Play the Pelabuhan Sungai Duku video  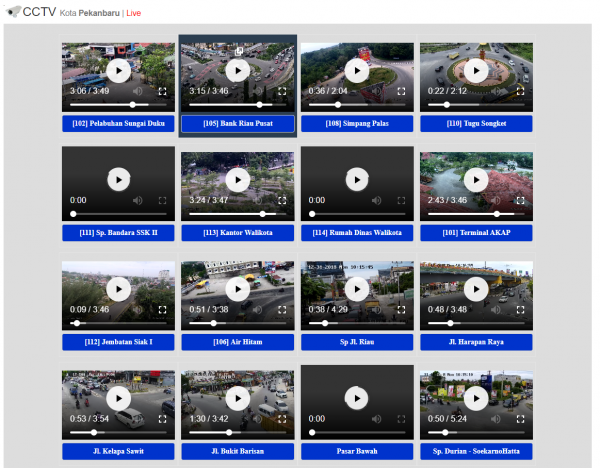(x=118, y=70)
